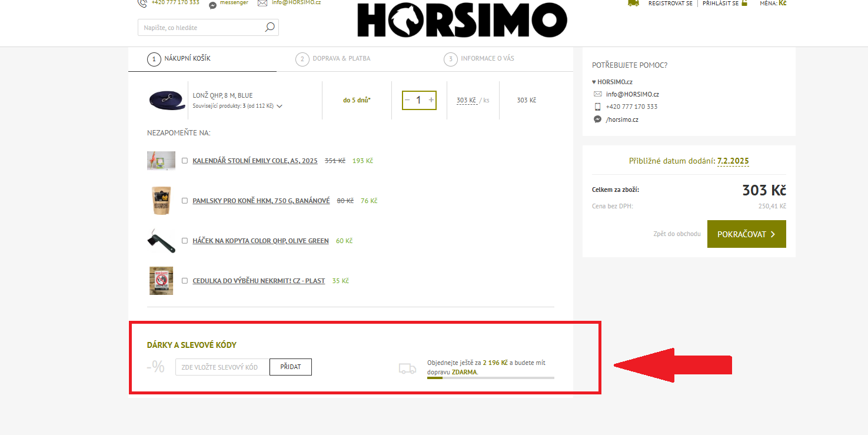Click the padlock icon next to Přihlásit se
868x435 pixels.
point(744,3)
